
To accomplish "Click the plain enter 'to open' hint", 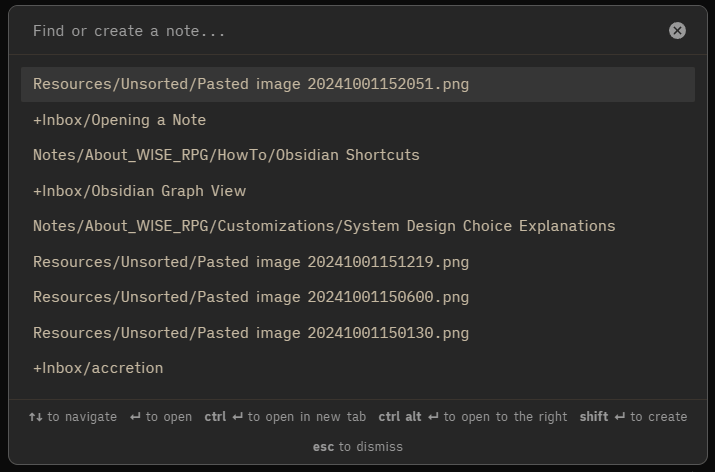I will [168, 417].
